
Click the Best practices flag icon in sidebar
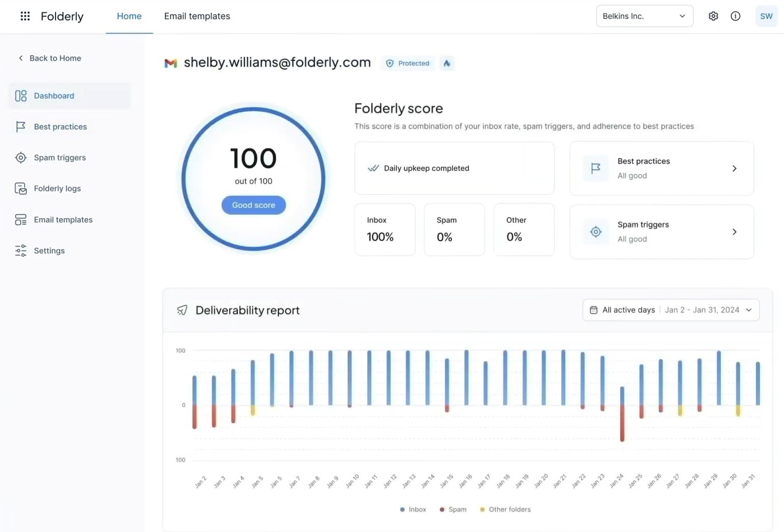21,127
